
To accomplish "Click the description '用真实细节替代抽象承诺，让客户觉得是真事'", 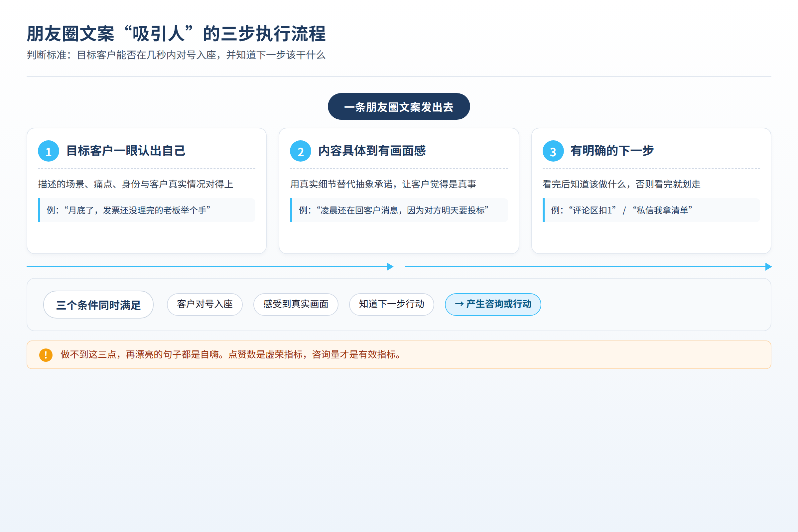I will coord(383,184).
